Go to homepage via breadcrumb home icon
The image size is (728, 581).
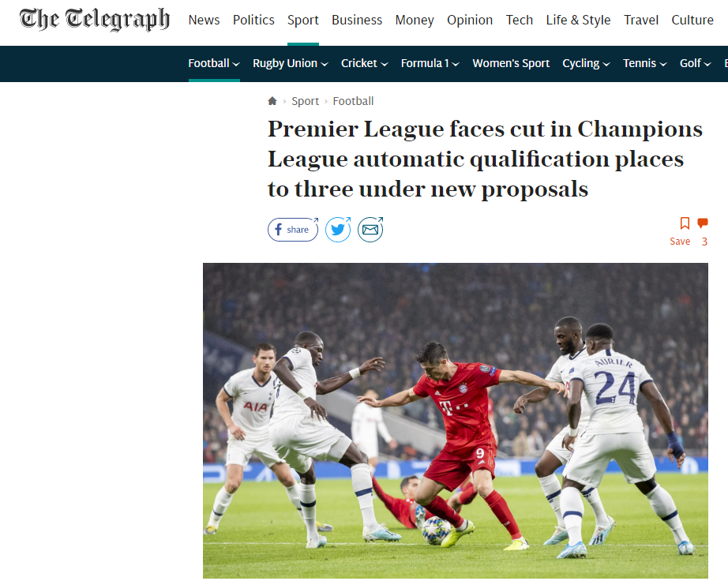coord(272,101)
